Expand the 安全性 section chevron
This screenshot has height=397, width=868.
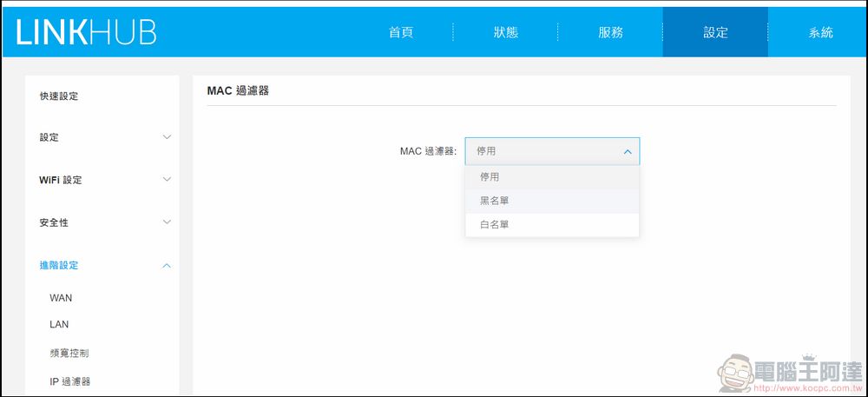tap(168, 222)
